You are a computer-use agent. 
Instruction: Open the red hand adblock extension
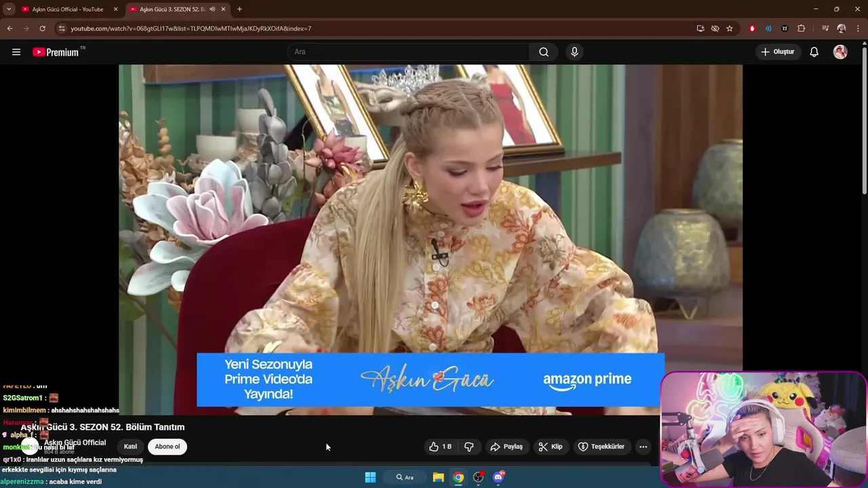752,28
